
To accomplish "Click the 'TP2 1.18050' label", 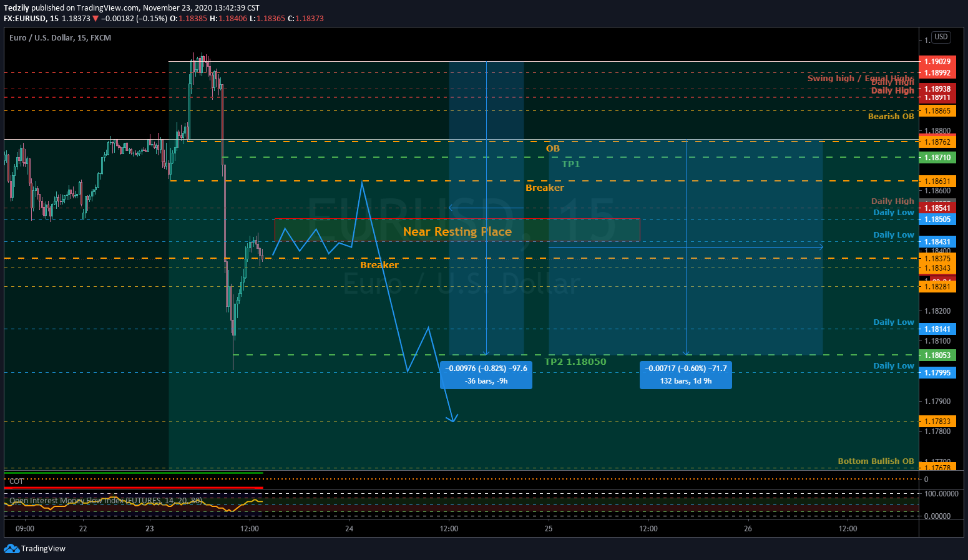I will click(575, 362).
